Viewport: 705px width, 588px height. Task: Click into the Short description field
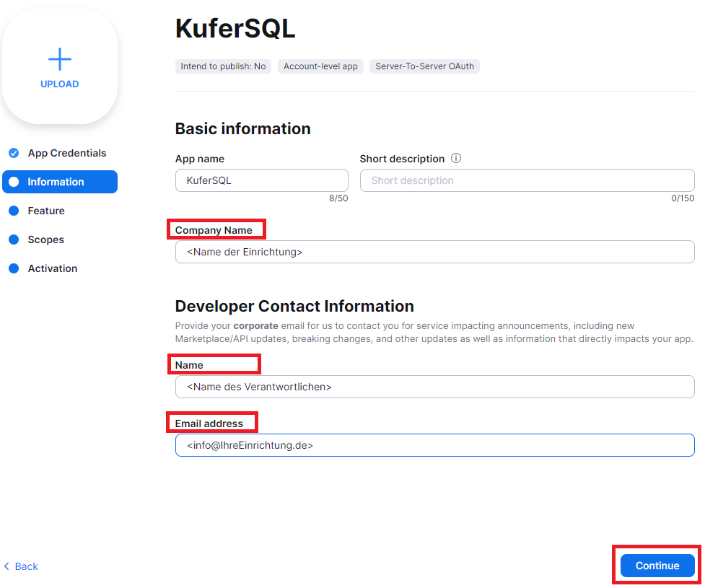[527, 180]
